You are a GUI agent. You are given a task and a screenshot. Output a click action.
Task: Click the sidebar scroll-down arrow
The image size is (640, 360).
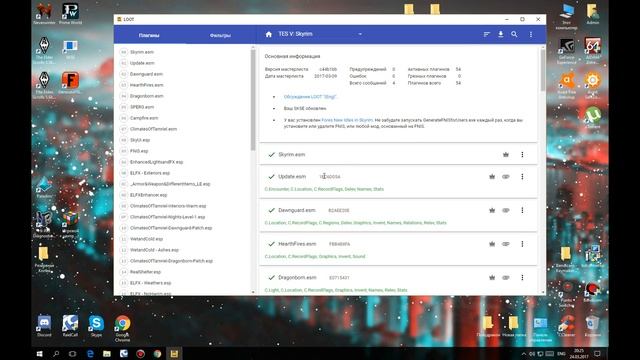(253, 292)
